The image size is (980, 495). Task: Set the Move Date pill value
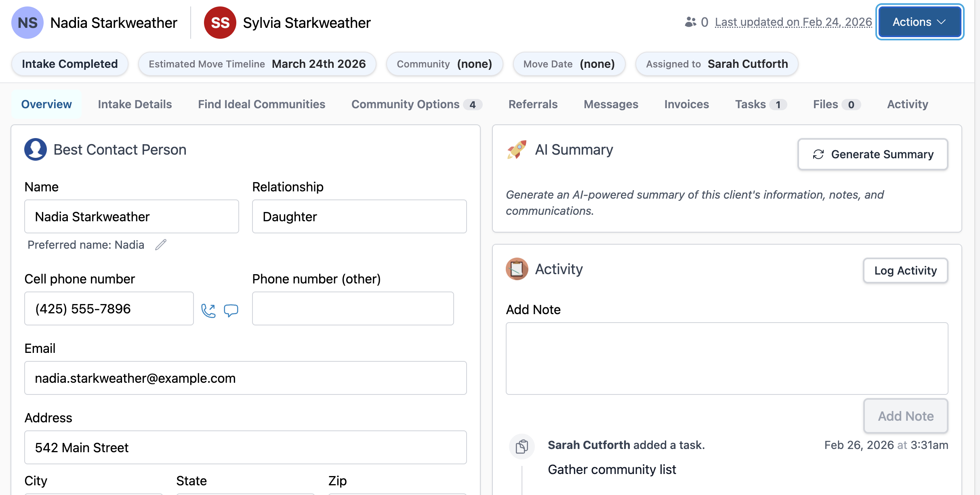[569, 64]
